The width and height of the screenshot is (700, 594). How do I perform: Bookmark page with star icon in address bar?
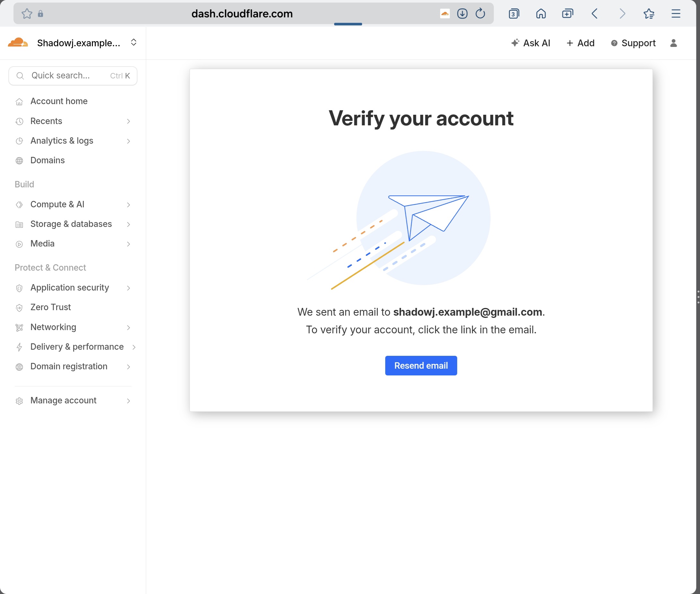point(27,14)
